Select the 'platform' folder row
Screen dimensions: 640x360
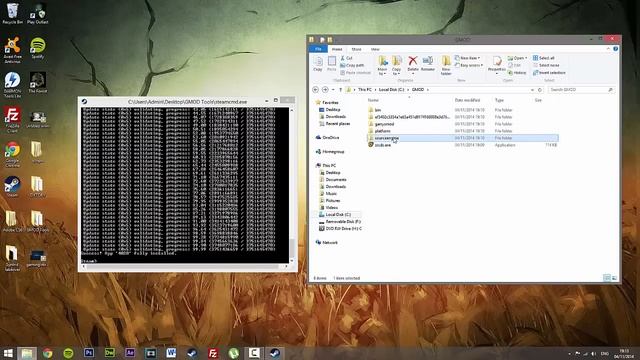pos(462,131)
